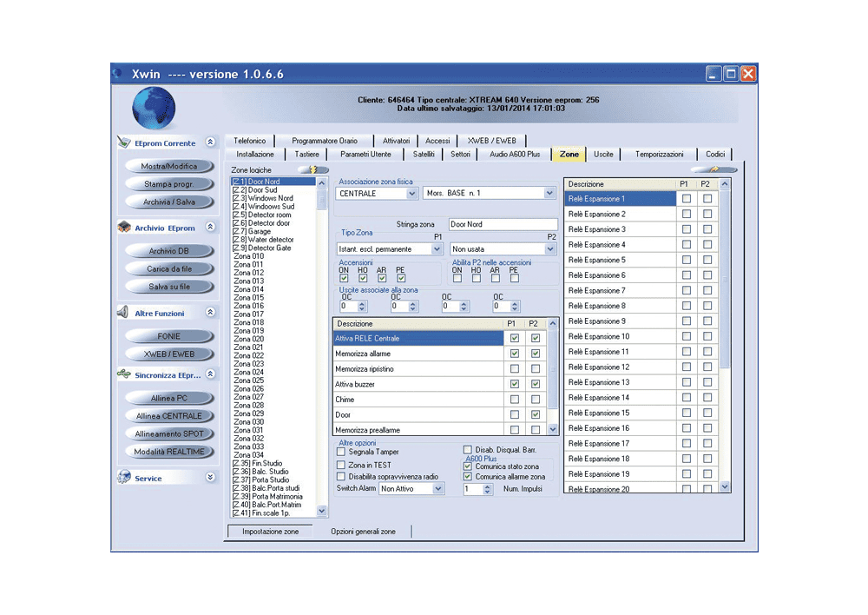Toggle the Zona in TEST checkbox
The width and height of the screenshot is (868, 615).
click(x=341, y=465)
